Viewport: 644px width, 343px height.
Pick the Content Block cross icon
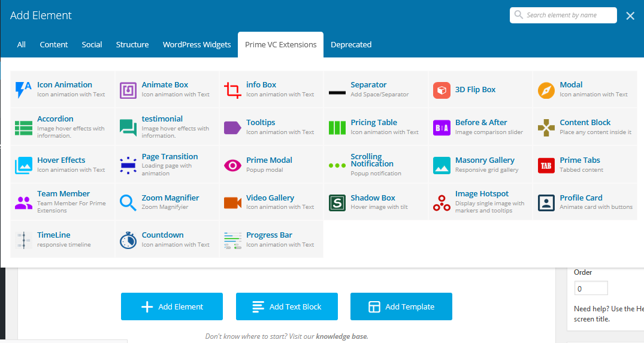546,128
